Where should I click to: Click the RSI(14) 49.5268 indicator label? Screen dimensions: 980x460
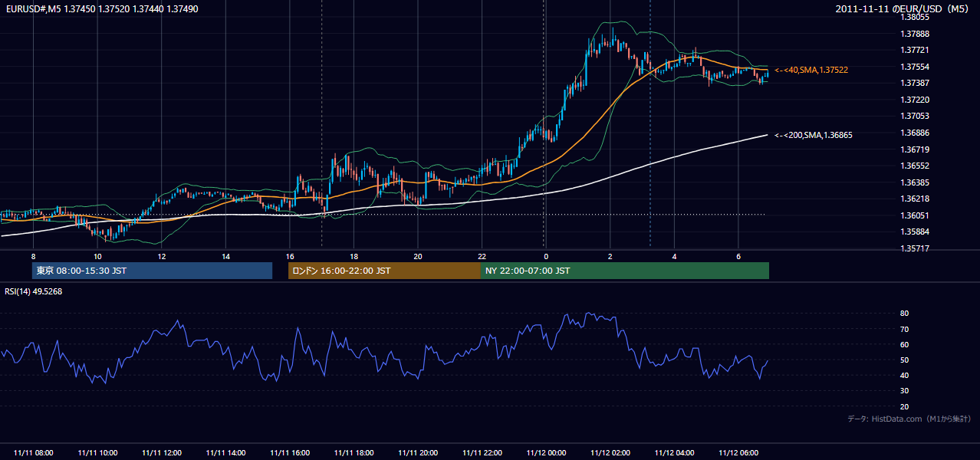34,291
